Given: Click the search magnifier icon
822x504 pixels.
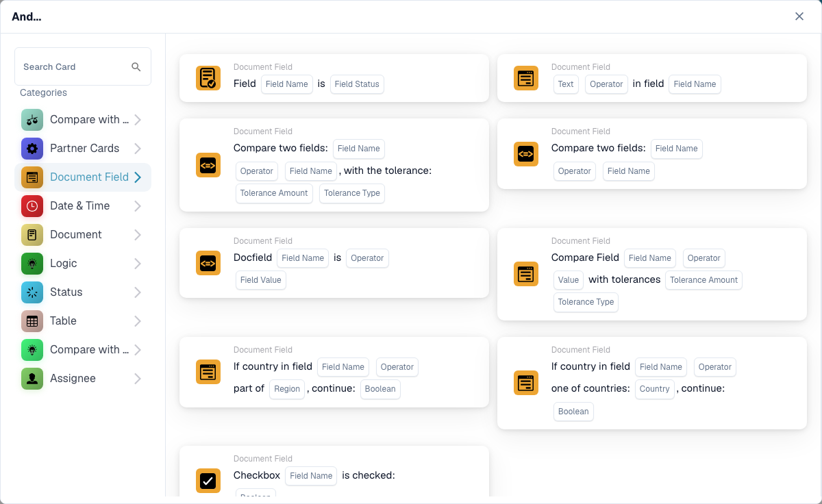Looking at the screenshot, I should click(x=136, y=66).
